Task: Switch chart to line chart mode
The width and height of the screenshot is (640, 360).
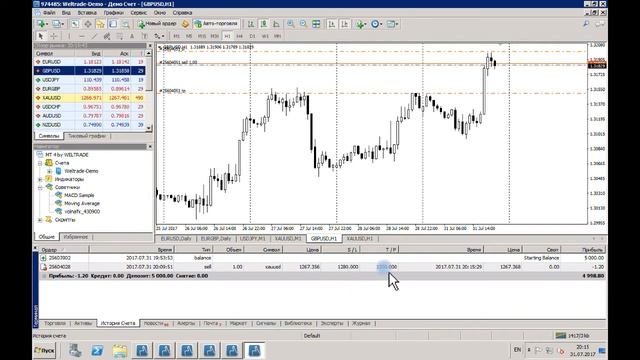Action: pyautogui.click(x=276, y=24)
